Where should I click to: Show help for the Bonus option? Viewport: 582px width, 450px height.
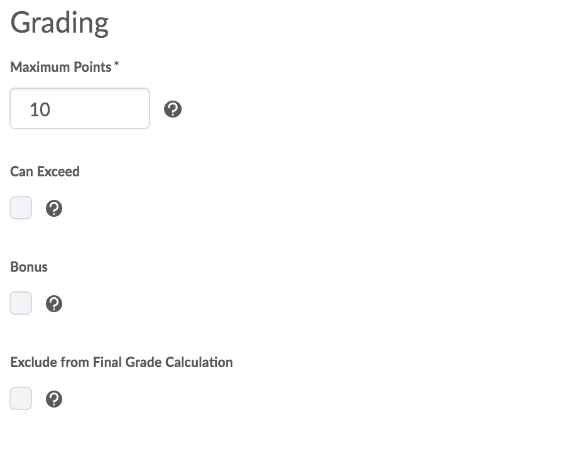tap(54, 304)
